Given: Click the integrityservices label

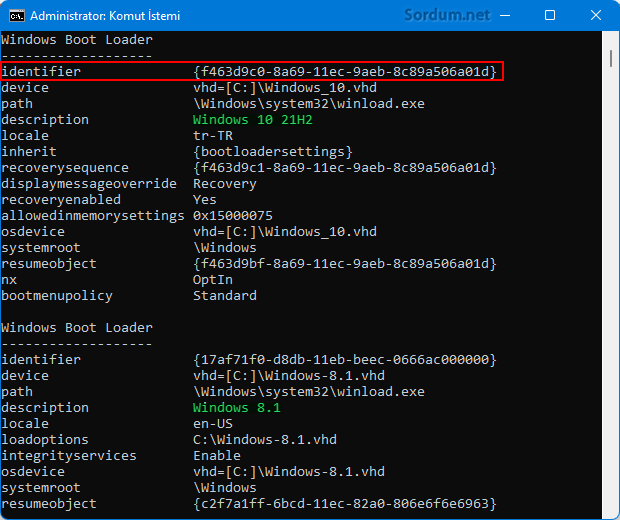Looking at the screenshot, I should tap(69, 456).
